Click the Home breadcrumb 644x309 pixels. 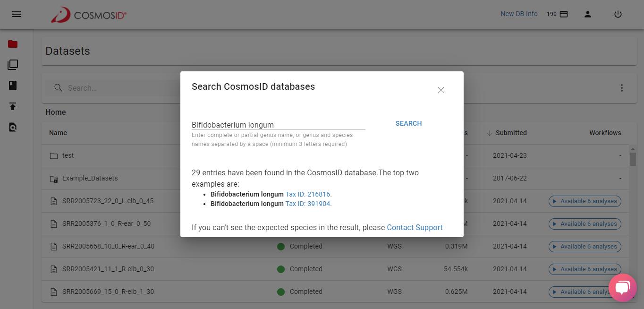point(56,112)
